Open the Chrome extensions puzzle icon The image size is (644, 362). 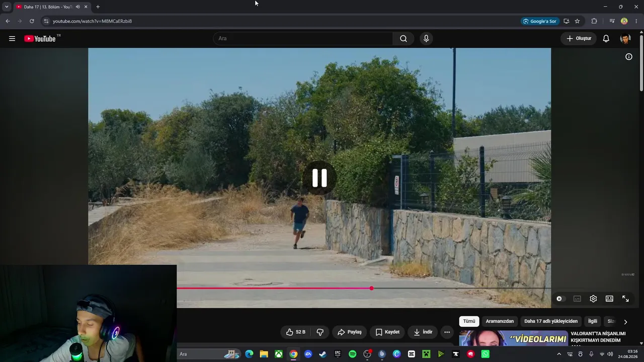(594, 21)
